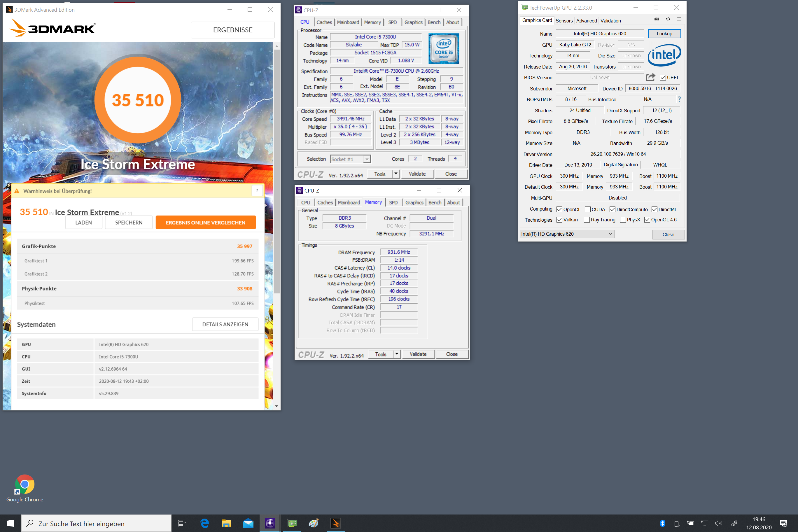Click the Intel Core i5 badge in CPU-Z

point(444,48)
